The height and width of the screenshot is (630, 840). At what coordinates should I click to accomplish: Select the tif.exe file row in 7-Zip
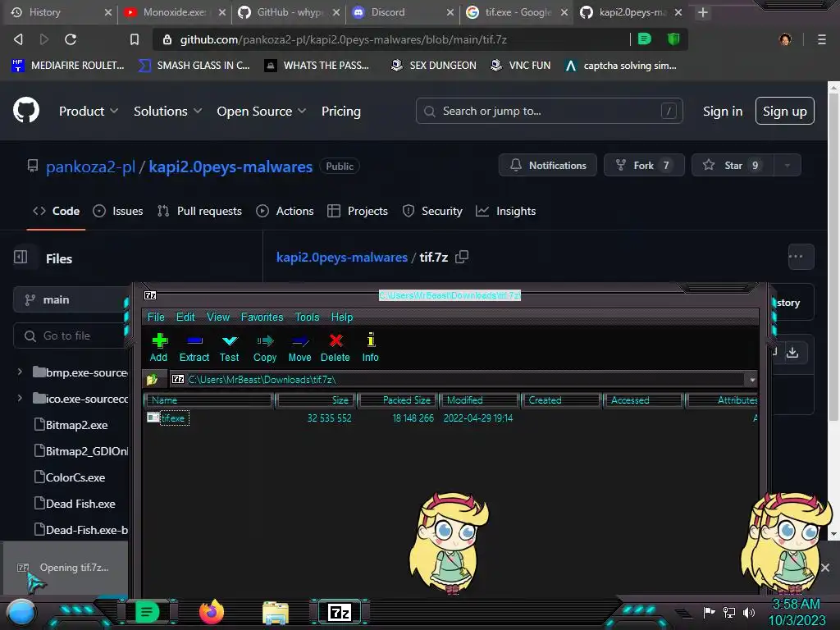(450, 418)
